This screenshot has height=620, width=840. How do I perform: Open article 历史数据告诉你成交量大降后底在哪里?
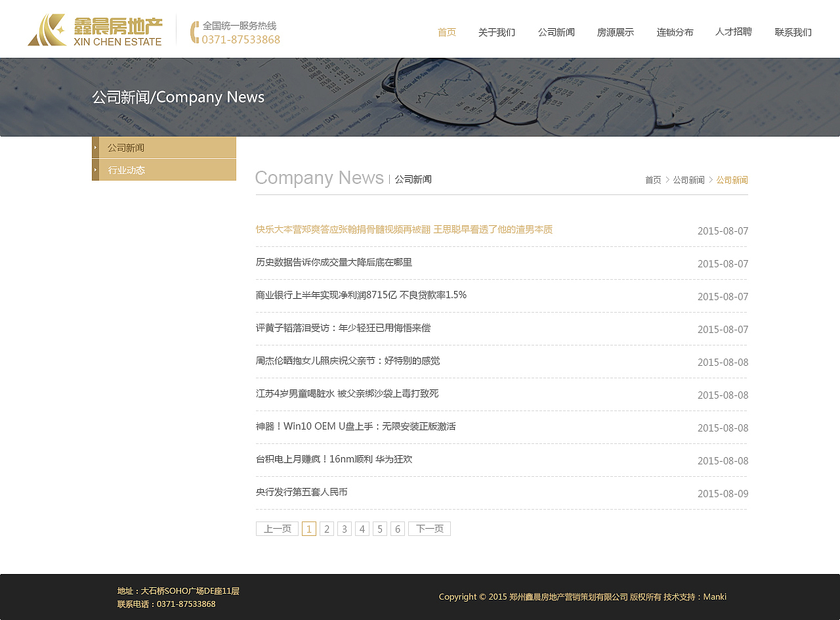point(334,262)
